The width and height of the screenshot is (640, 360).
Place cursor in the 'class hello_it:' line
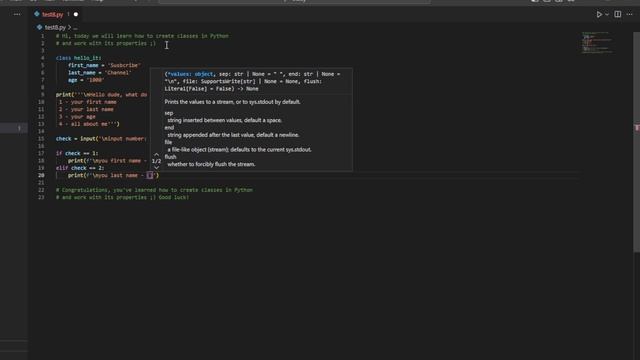tap(78, 58)
